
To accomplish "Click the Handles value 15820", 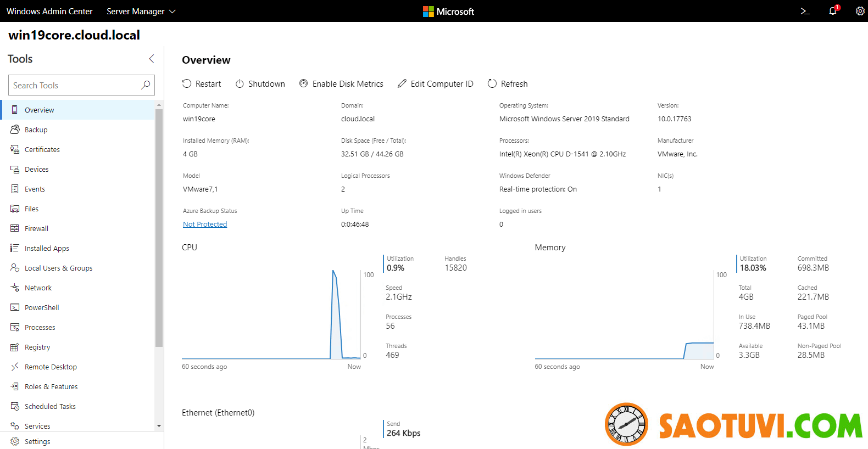I will click(x=455, y=268).
